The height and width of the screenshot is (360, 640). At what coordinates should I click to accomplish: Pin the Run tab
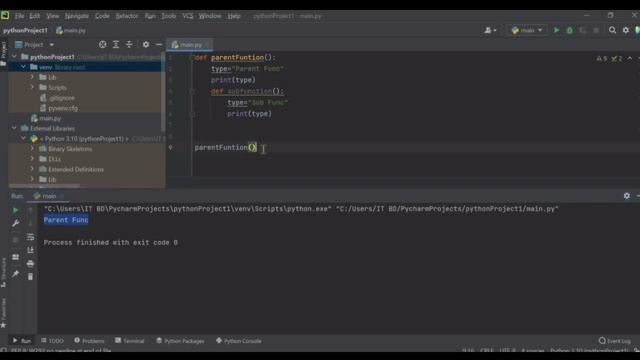16,274
